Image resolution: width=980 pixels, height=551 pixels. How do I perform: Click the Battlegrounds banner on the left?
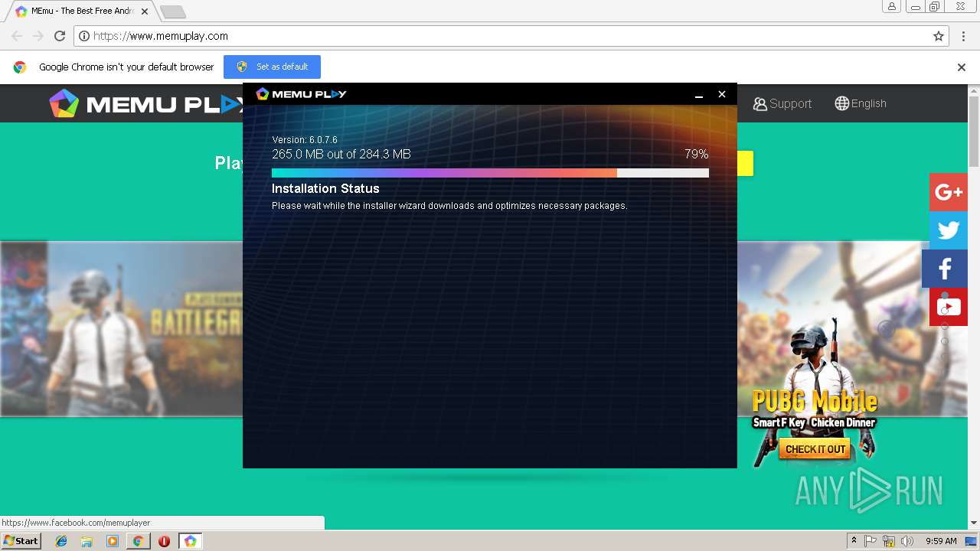[121, 329]
